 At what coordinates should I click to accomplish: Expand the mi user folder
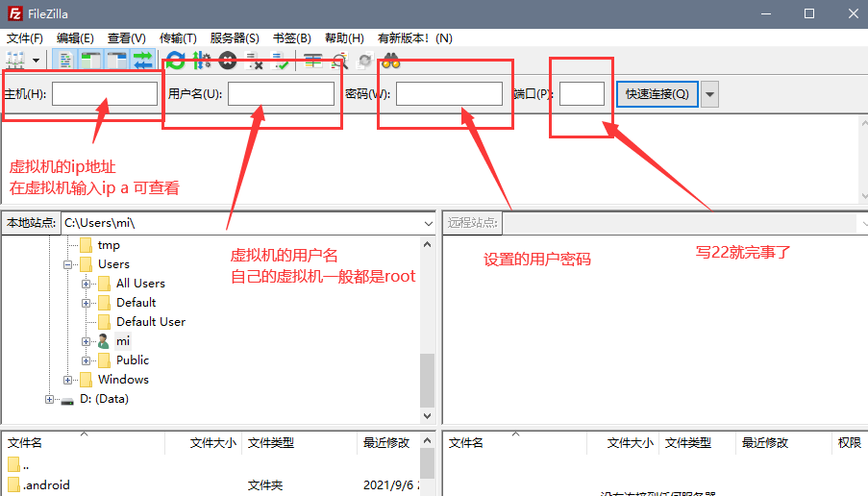pos(86,341)
